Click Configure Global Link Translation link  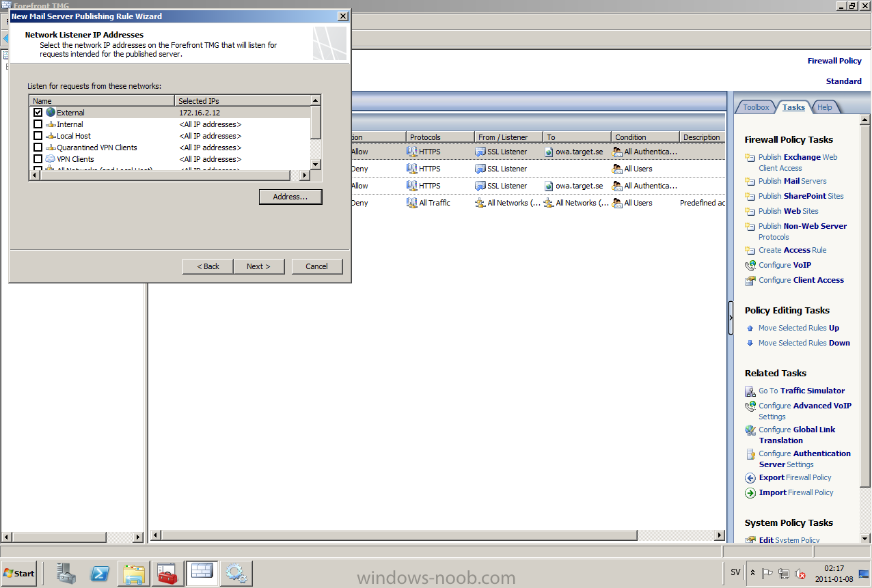coord(797,435)
